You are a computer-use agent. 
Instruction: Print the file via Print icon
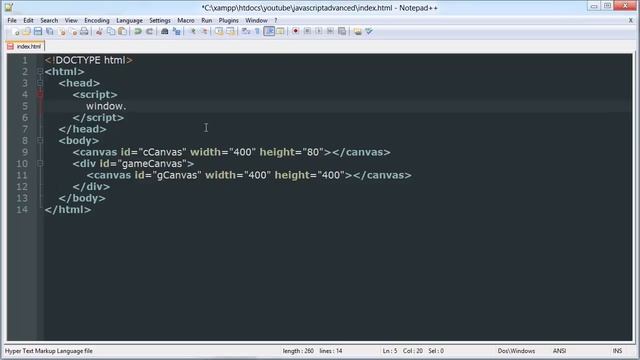tap(84, 31)
